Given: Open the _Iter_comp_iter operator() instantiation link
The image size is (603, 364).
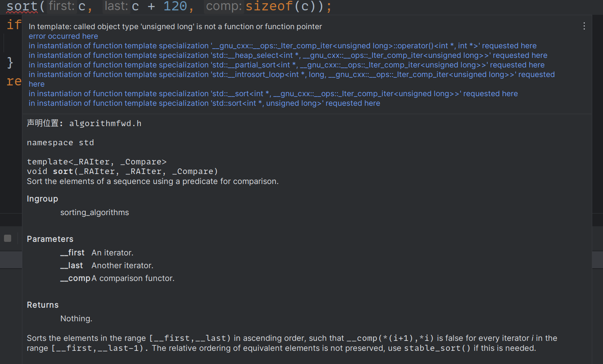Looking at the screenshot, I should [x=283, y=45].
